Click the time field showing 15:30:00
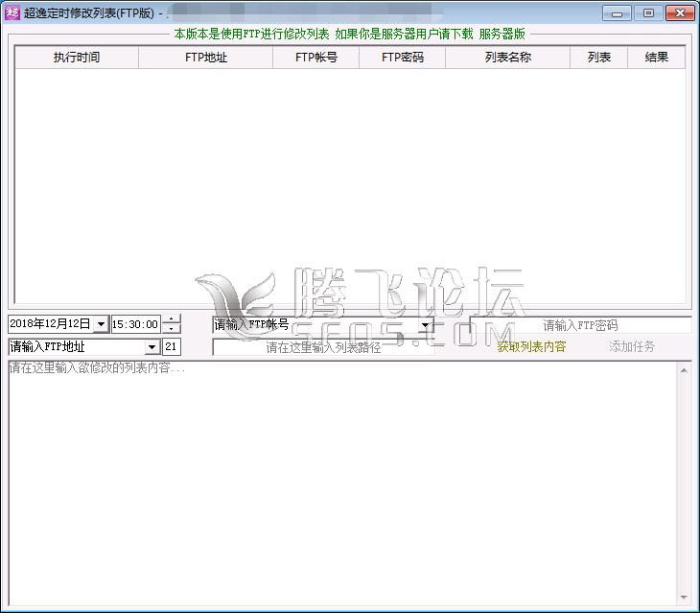This screenshot has width=700, height=613. [x=134, y=325]
